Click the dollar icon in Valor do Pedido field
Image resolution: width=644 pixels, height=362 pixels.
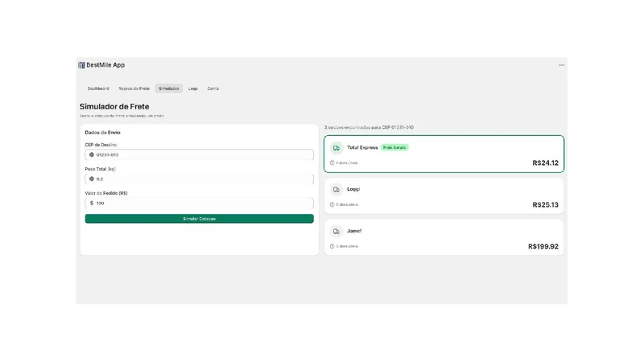92,204
